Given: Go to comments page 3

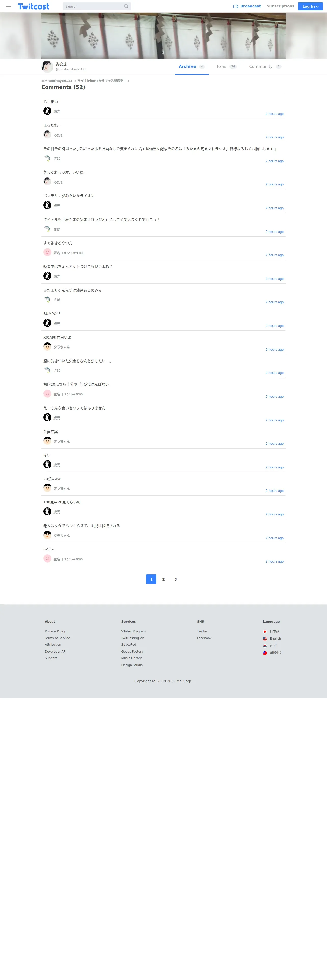Looking at the screenshot, I should click(175, 579).
